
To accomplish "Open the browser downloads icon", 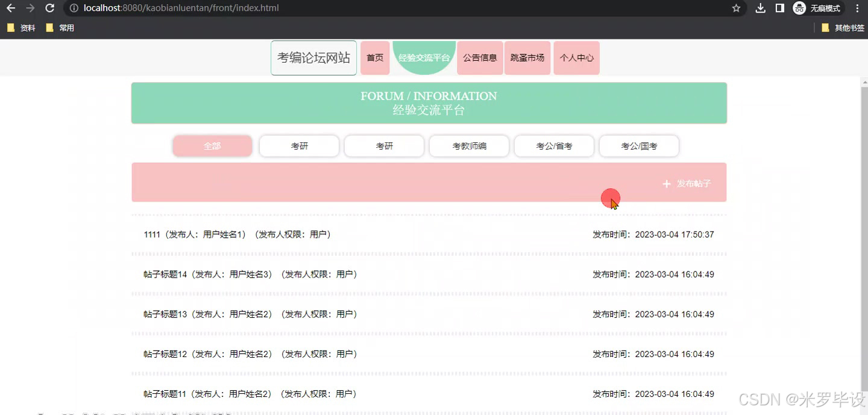I will [x=761, y=8].
